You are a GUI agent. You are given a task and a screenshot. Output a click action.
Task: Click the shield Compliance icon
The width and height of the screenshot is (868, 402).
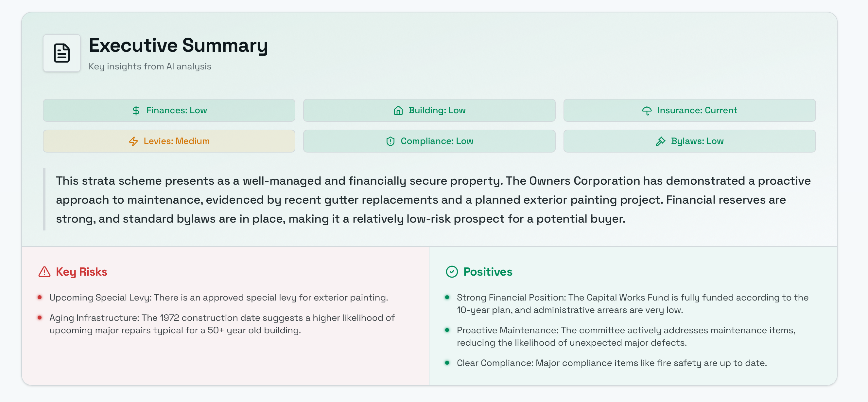(390, 141)
